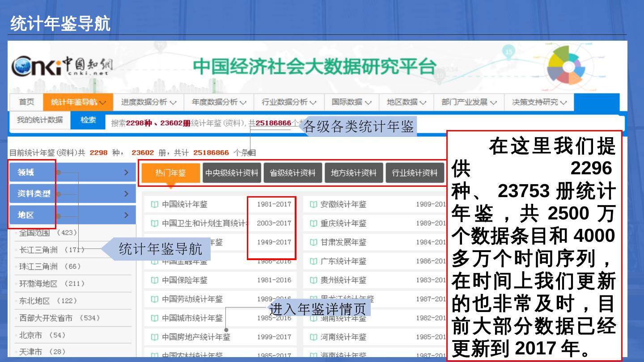Select the 中央级统计资料 tab
This screenshot has width=644, height=362.
232,173
